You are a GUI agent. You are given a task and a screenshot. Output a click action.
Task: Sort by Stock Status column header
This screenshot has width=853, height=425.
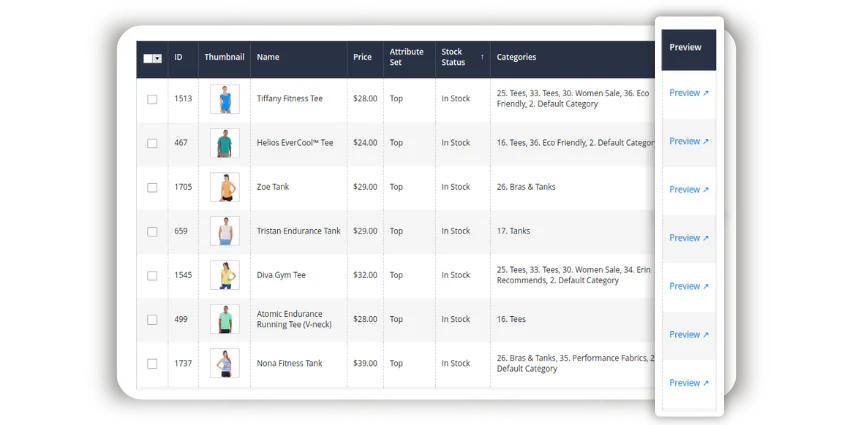pos(462,57)
